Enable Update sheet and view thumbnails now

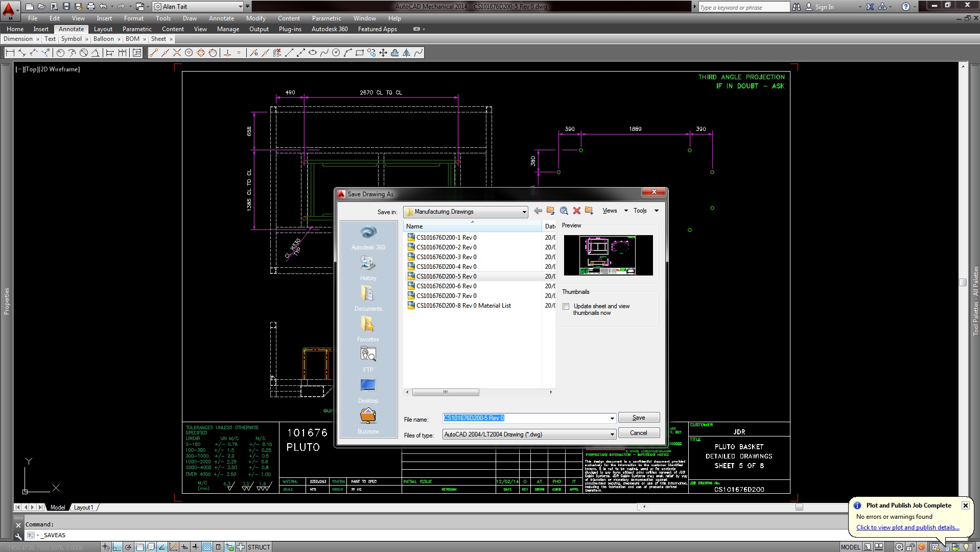tap(566, 306)
